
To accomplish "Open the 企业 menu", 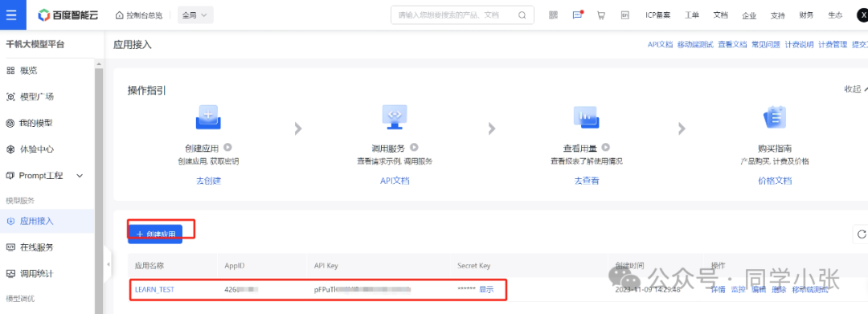I will click(x=749, y=15).
